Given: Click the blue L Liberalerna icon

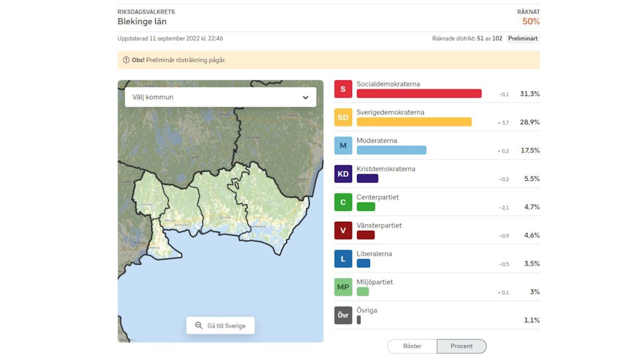Looking at the screenshot, I should click(x=343, y=259).
